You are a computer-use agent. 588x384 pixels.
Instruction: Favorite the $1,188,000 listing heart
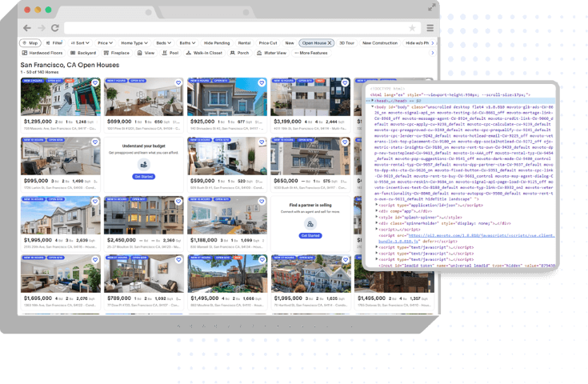click(262, 202)
